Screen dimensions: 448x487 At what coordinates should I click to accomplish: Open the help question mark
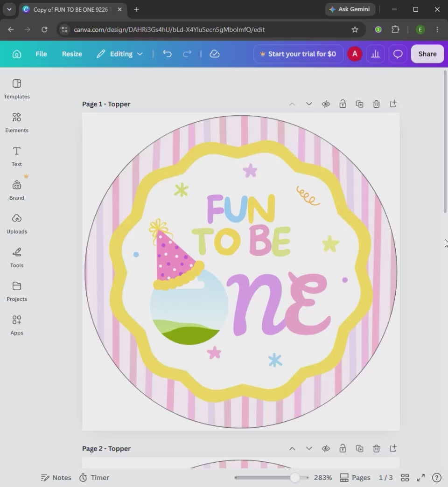[x=436, y=477]
